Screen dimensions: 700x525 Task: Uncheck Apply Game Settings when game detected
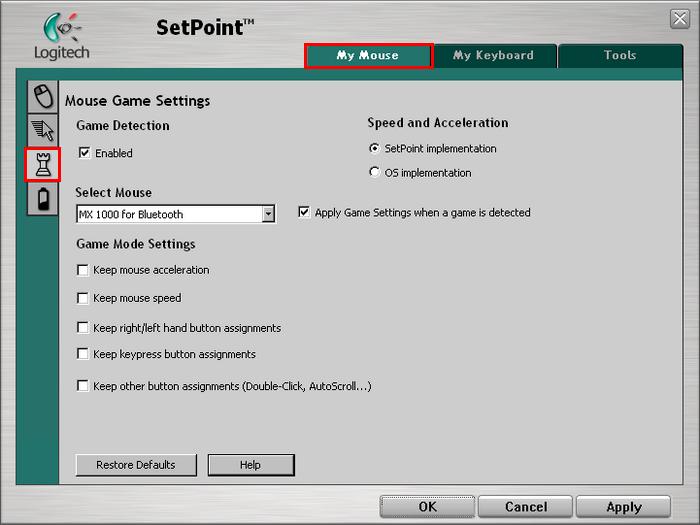[x=304, y=213]
